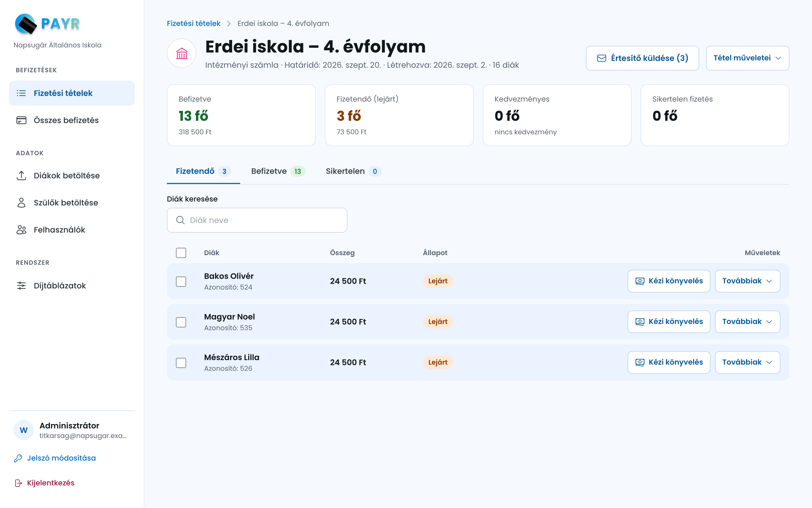Click the cash icon in Magyar Noel's row

(x=640, y=322)
